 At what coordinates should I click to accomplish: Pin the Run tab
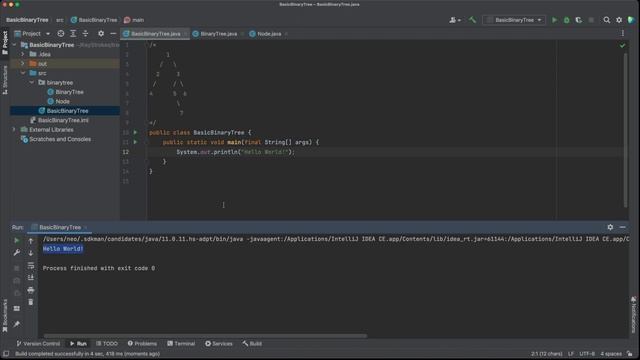point(17,324)
